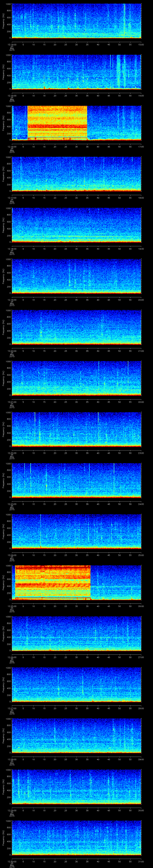
Task: Click the 12:25:00 start time label
Action: pyautogui.click(x=12, y=606)
